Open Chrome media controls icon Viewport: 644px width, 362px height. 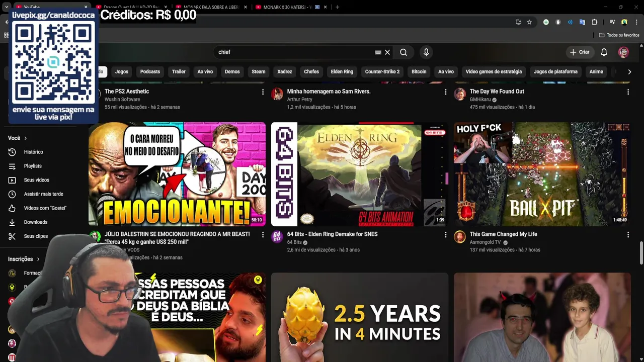point(612,22)
